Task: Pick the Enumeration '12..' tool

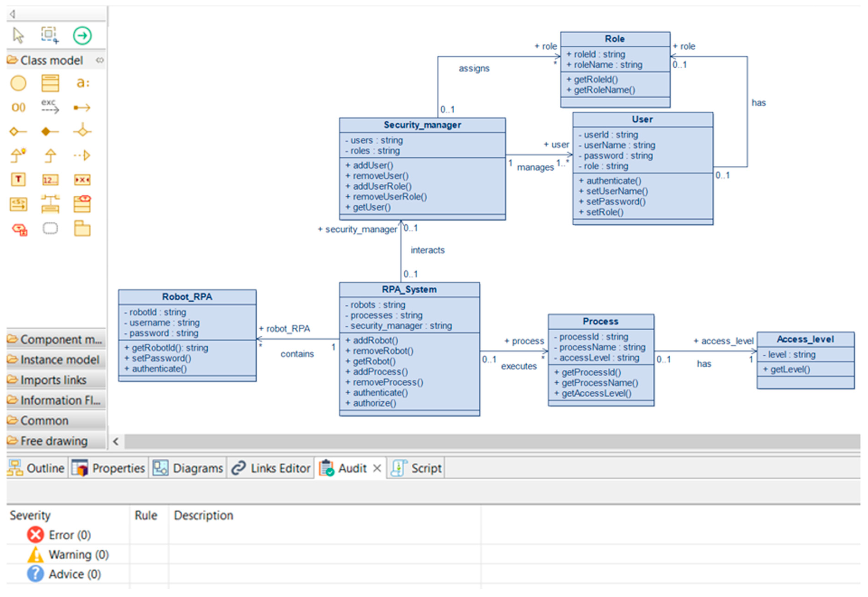Action: point(50,180)
